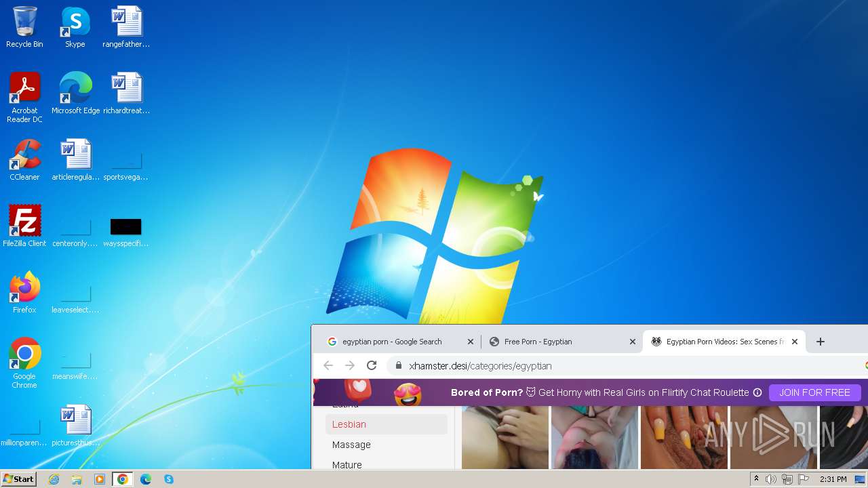Image resolution: width=868 pixels, height=488 pixels.
Task: Open the Windows Start menu
Action: pos(19,479)
